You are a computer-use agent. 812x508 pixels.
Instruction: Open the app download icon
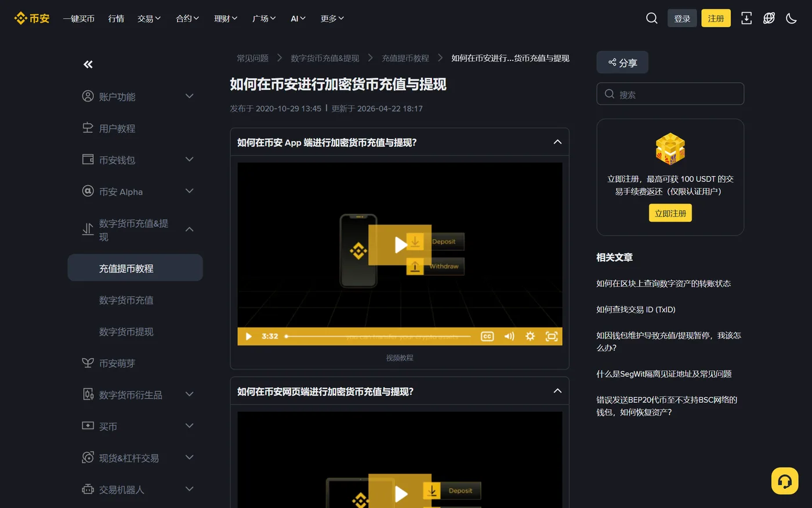pyautogui.click(x=746, y=19)
